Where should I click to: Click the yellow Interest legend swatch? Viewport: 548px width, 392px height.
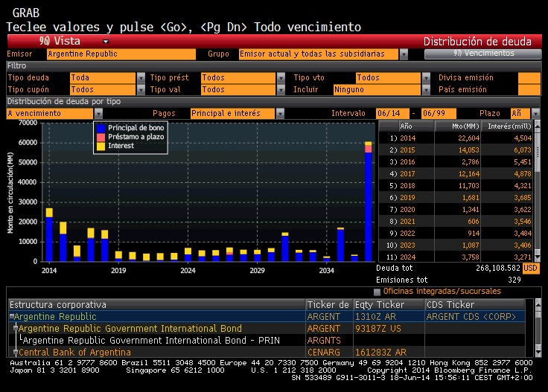click(101, 147)
